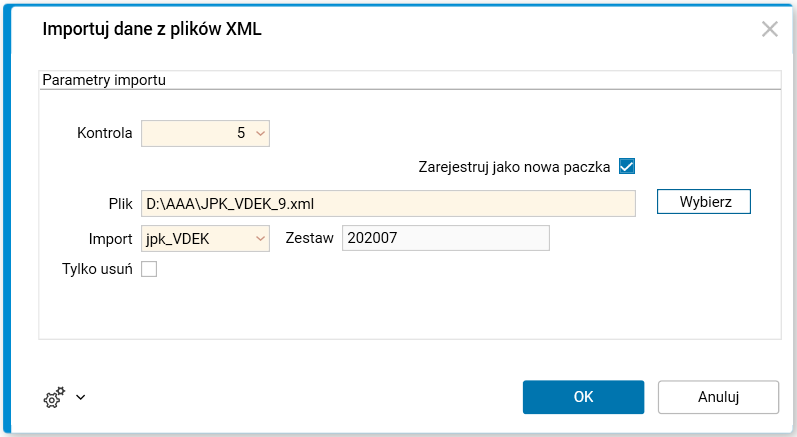This screenshot has height=437, width=797.
Task: Click the Zestaw field label
Action: 310,239
